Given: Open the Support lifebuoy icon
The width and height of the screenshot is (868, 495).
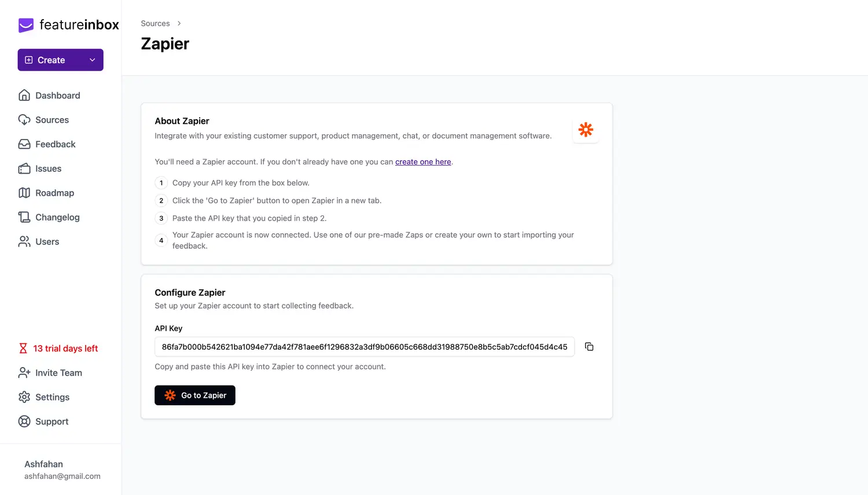Looking at the screenshot, I should 24,421.
